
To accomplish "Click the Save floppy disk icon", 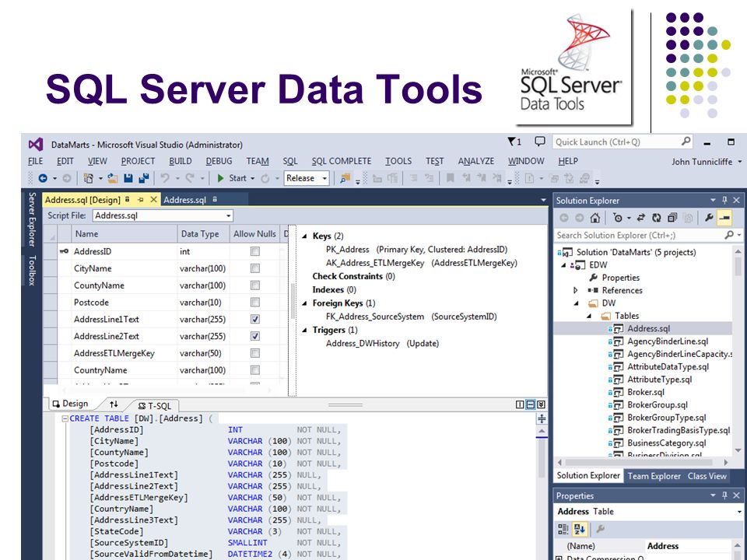I will [128, 178].
